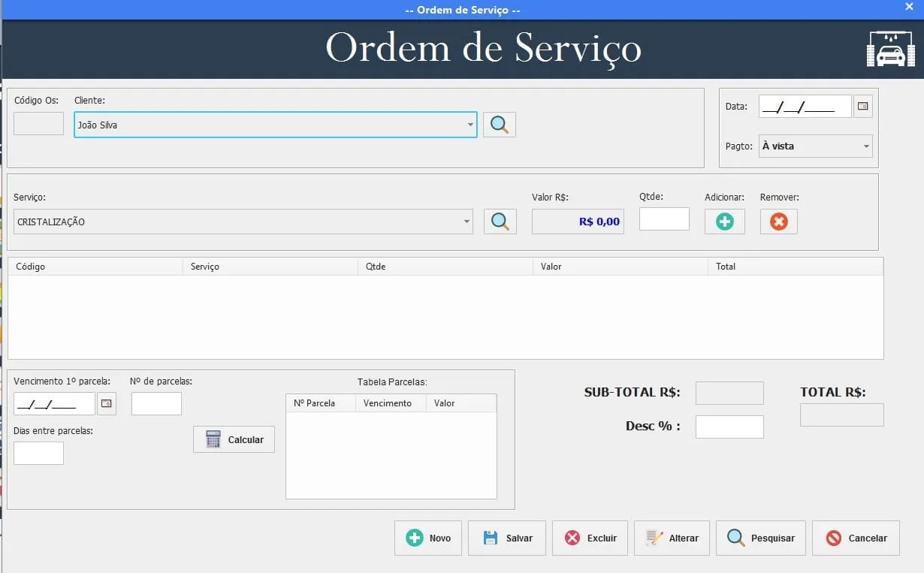Screen dimensions: 924x573
Task: Click the car wash logo icon
Action: click(x=891, y=50)
